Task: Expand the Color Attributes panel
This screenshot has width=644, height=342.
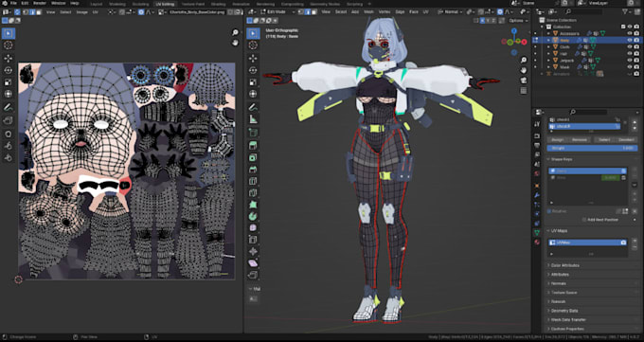Action: click(564, 265)
